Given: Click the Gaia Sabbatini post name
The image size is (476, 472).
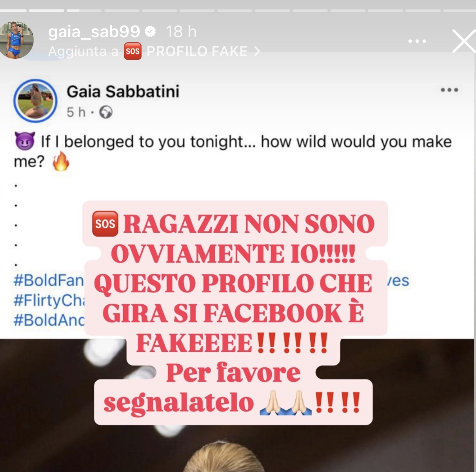Looking at the screenshot, I should (x=123, y=91).
